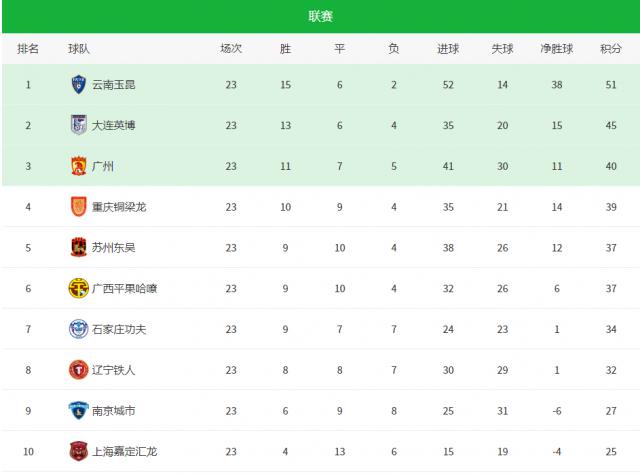The height and width of the screenshot is (475, 640).
Task: Click the 石家庄功夫 team crest
Action: pos(78,329)
